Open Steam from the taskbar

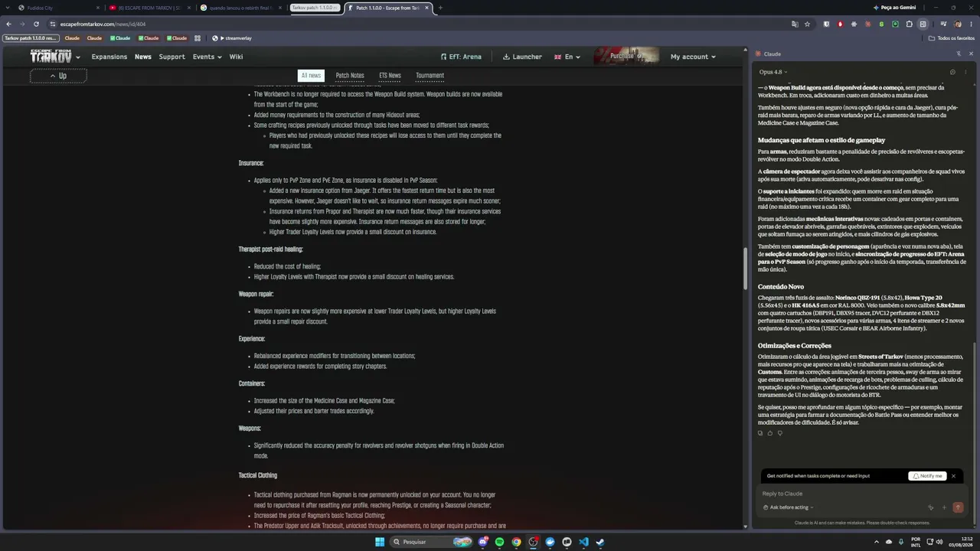[x=600, y=542]
